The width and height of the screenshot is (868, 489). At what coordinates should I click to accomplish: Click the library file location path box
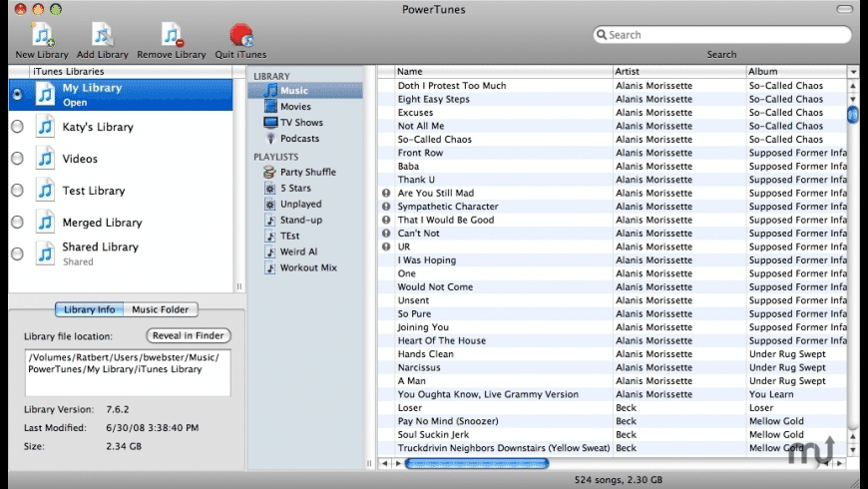point(128,372)
